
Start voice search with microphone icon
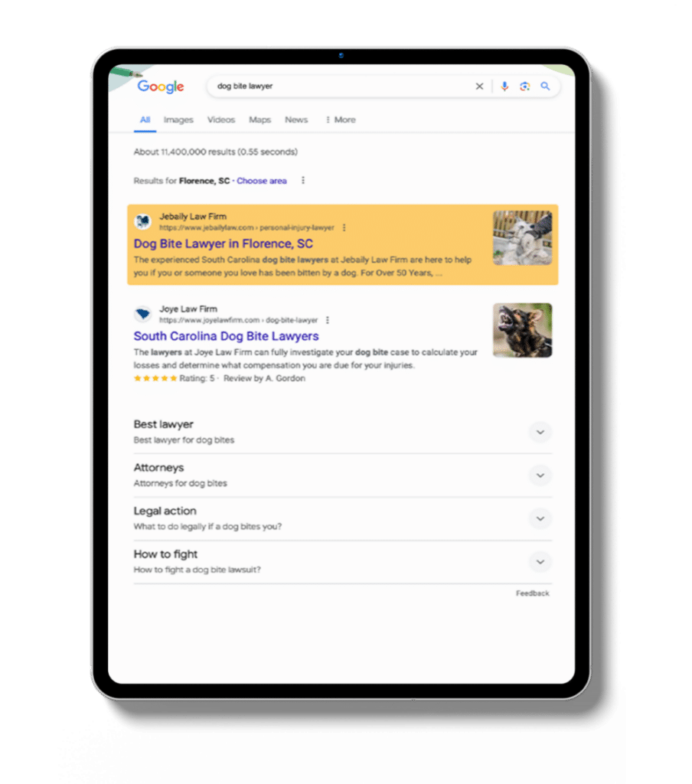pyautogui.click(x=504, y=87)
